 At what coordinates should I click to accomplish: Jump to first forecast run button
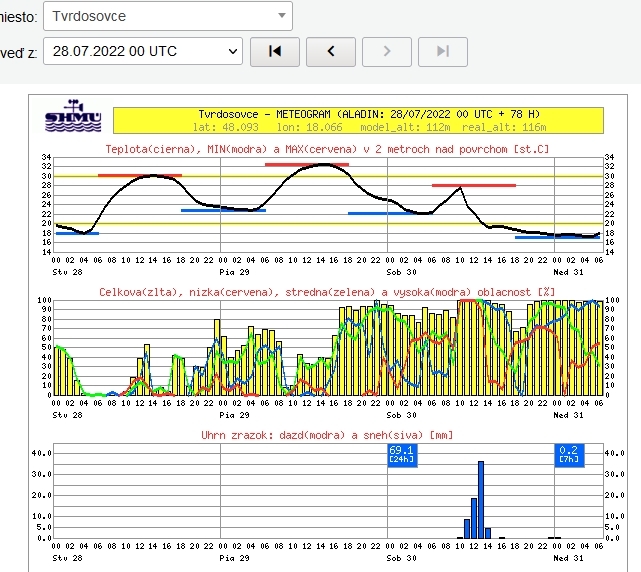tap(275, 50)
